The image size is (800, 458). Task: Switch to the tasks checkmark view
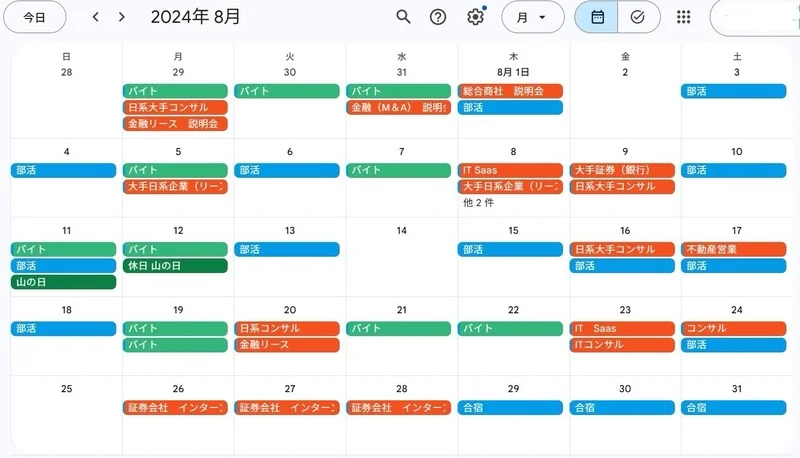(x=638, y=17)
